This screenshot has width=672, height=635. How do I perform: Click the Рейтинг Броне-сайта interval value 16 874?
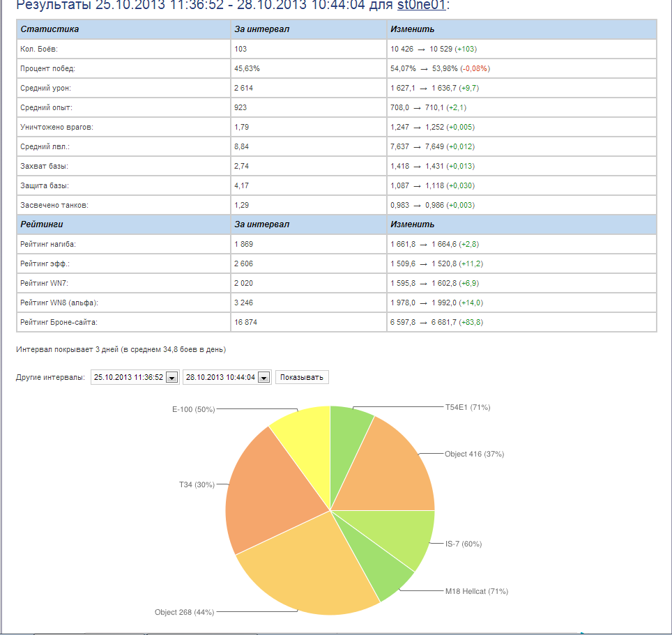(x=251, y=323)
